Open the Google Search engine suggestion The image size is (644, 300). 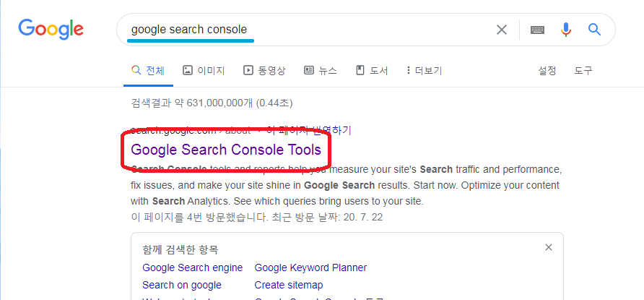(x=193, y=267)
